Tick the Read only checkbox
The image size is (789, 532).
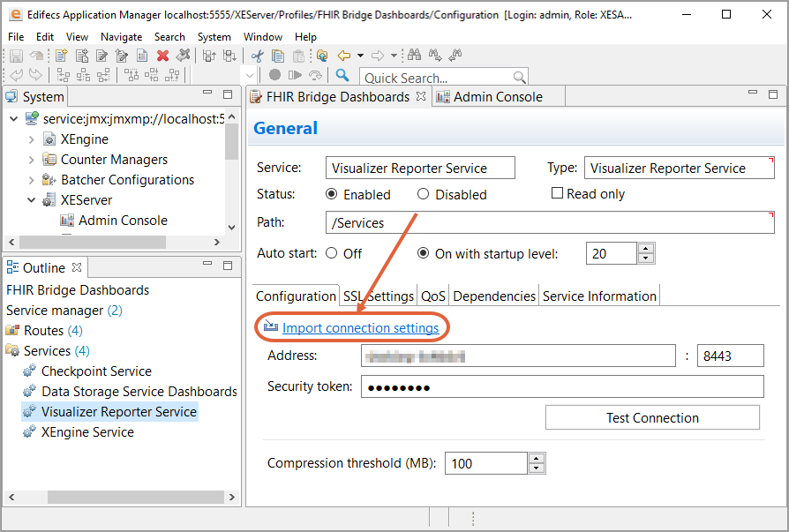[557, 193]
